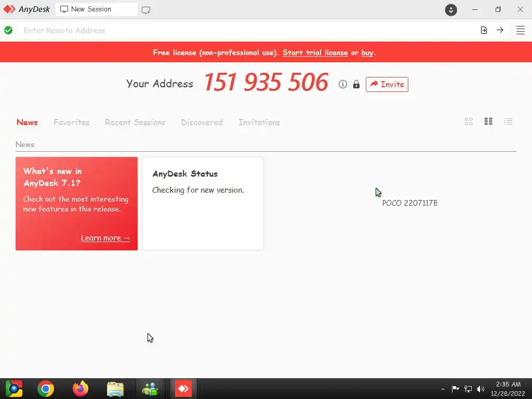Click your address 151 935 506
The width and height of the screenshot is (532, 399).
pyautogui.click(x=266, y=83)
